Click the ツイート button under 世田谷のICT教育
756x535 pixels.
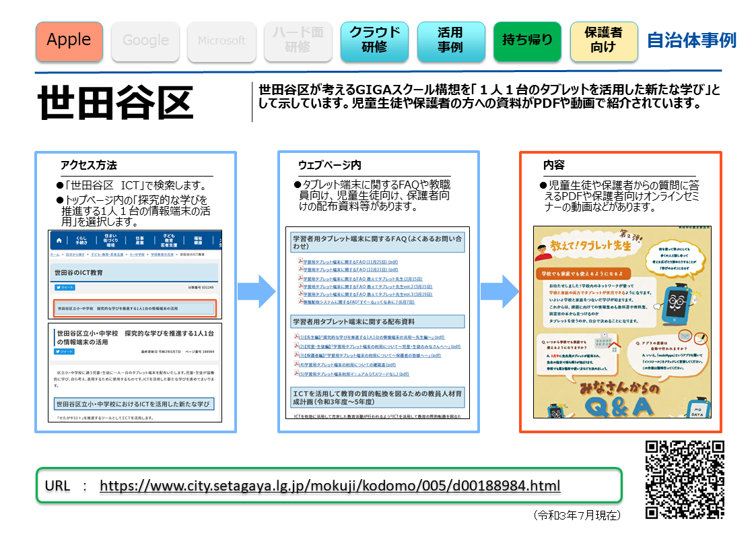coord(65,288)
